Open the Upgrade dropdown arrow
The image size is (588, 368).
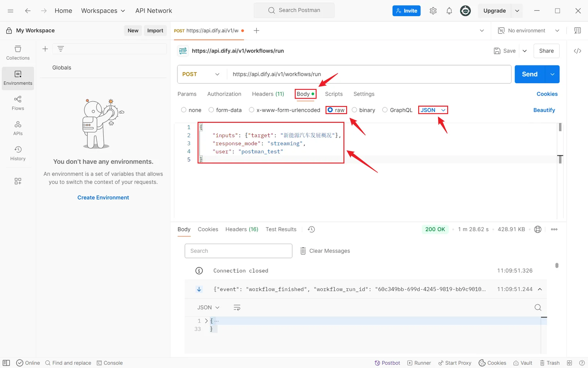point(517,11)
